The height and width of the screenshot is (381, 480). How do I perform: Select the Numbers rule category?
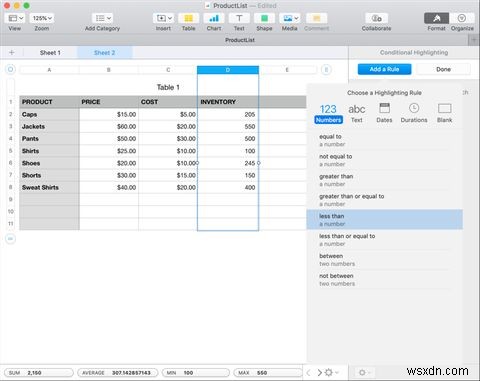coord(328,113)
